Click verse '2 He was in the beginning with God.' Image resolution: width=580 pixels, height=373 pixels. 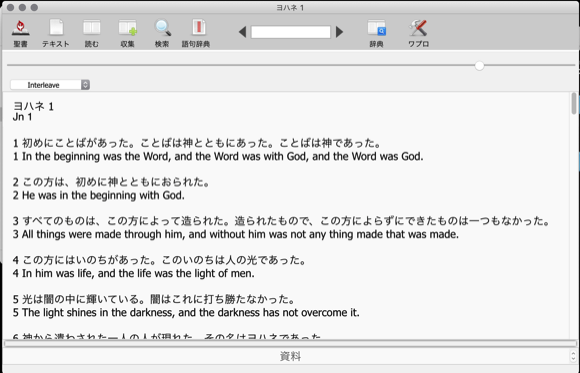click(99, 195)
